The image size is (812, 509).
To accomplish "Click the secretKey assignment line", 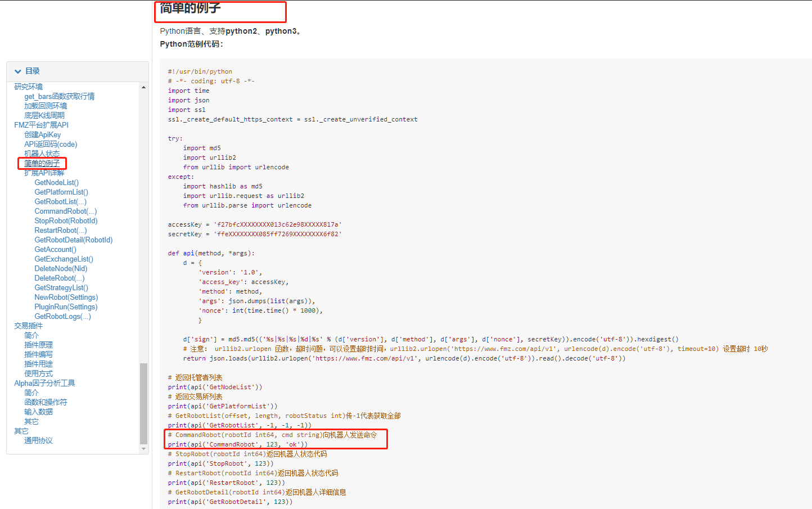I will (255, 234).
